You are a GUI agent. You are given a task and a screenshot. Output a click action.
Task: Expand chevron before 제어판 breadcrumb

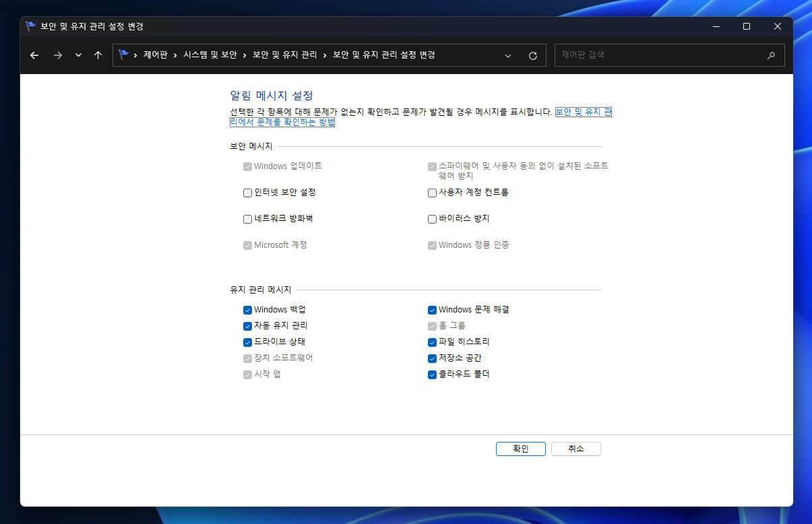(135, 55)
